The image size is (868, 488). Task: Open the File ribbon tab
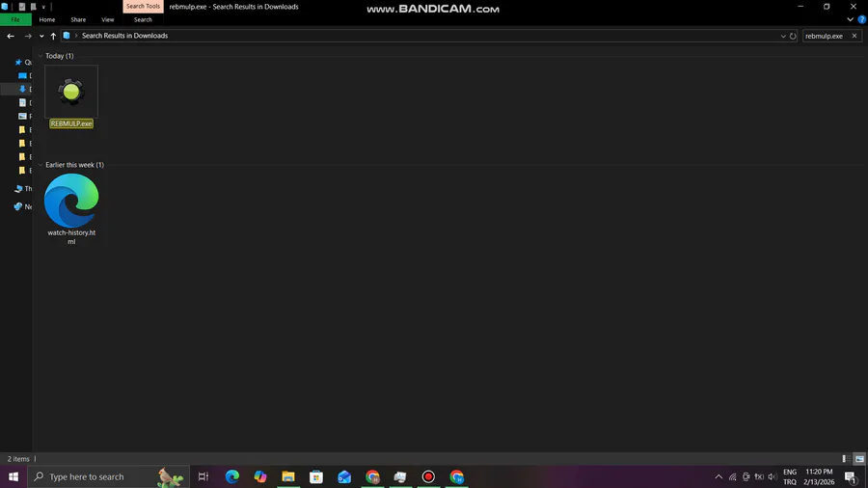coord(15,19)
